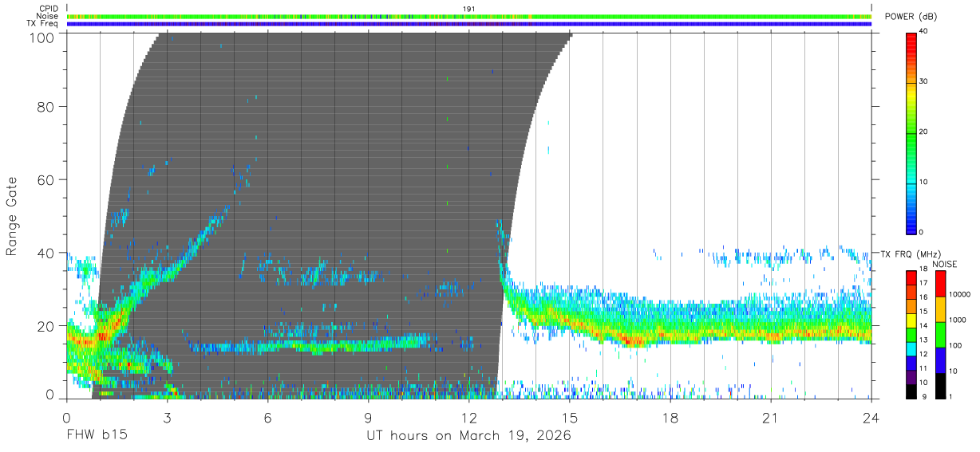Click the 18 tick on UT hours axis

[x=670, y=418]
